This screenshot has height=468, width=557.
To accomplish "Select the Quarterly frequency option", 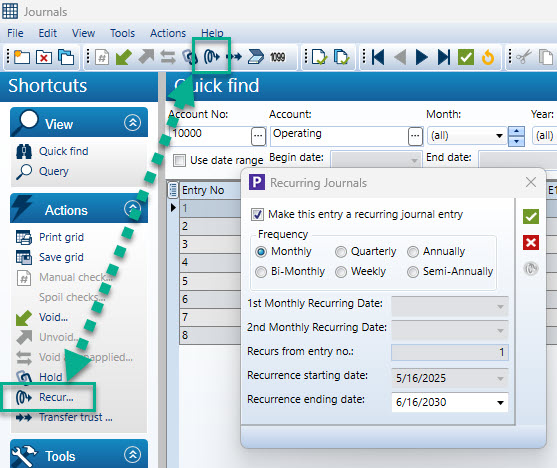I will (341, 252).
